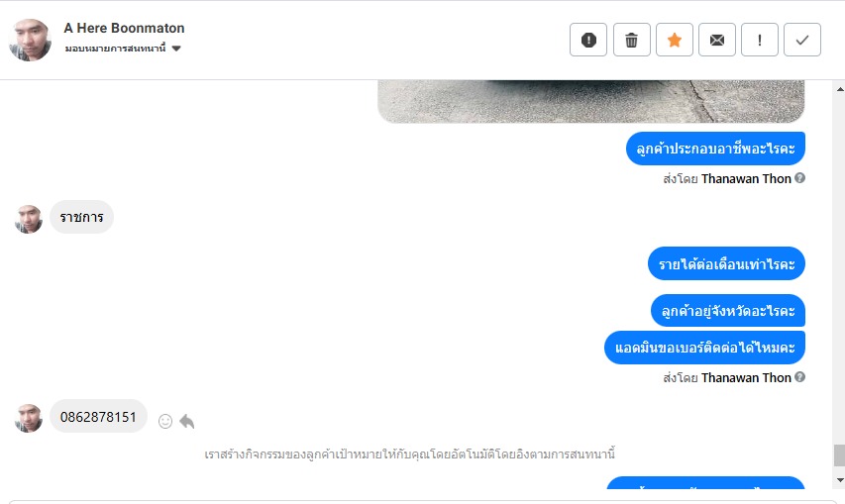Click the header profile picture of A Here Boonmaton
Image resolution: width=845 pixels, height=504 pixels.
pos(30,40)
